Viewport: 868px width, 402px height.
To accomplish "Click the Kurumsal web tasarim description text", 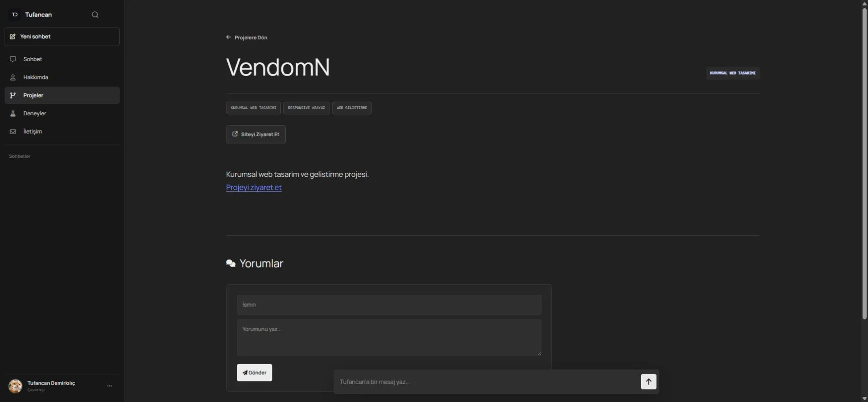I will coord(298,174).
